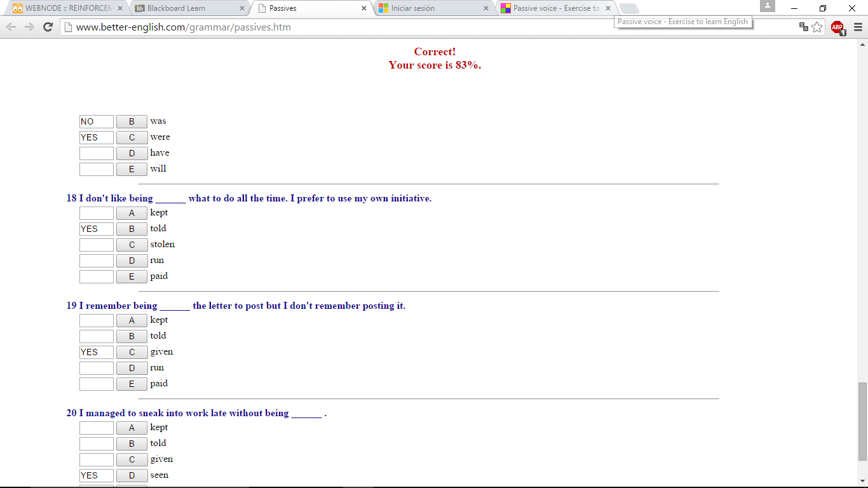
Task: Reload the page with refresh icon
Action: (x=48, y=27)
